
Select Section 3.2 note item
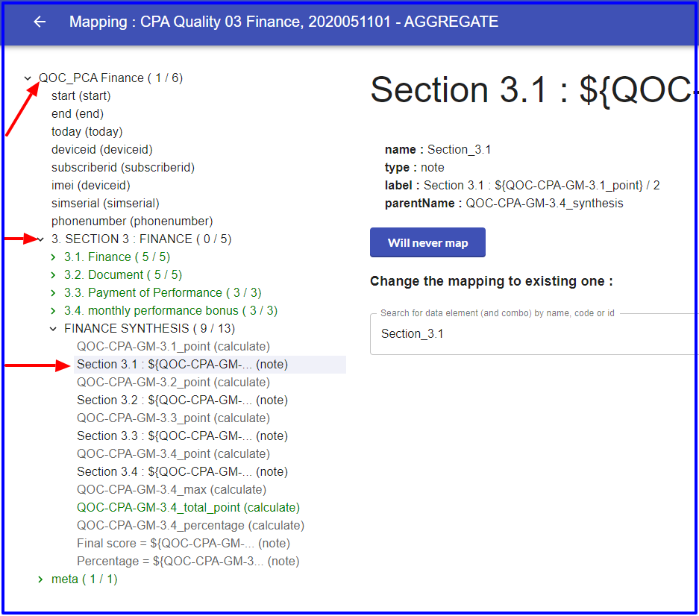(182, 400)
